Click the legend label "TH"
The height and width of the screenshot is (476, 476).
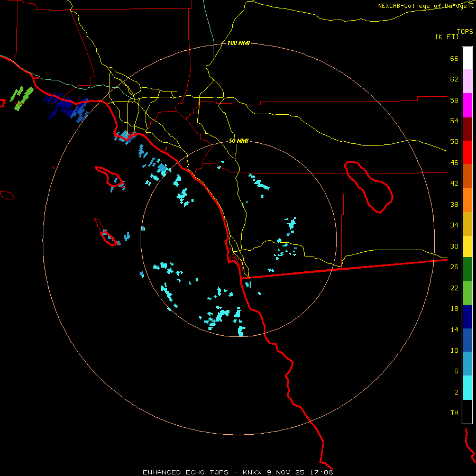pos(454,413)
